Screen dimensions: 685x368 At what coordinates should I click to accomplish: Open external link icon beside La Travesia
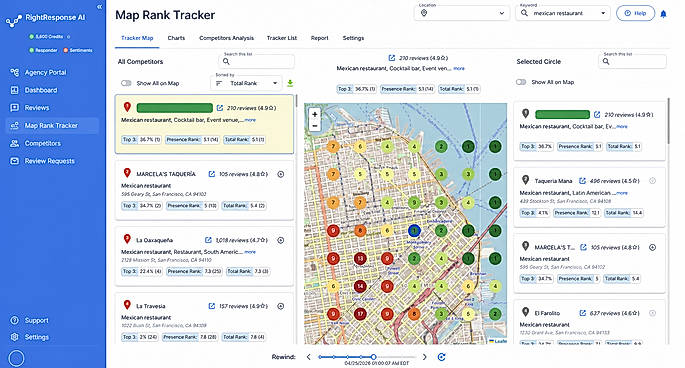click(x=211, y=306)
